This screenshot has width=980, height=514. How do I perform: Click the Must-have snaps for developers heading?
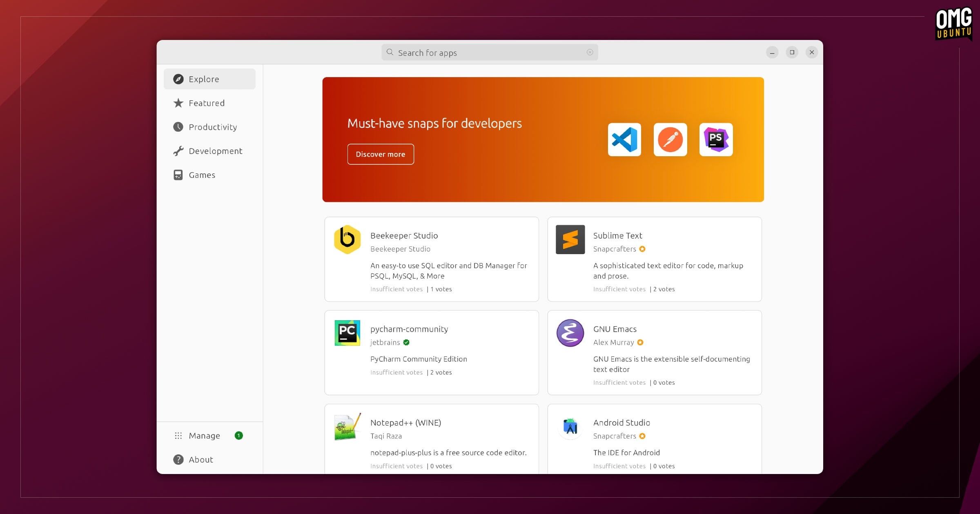tap(434, 123)
